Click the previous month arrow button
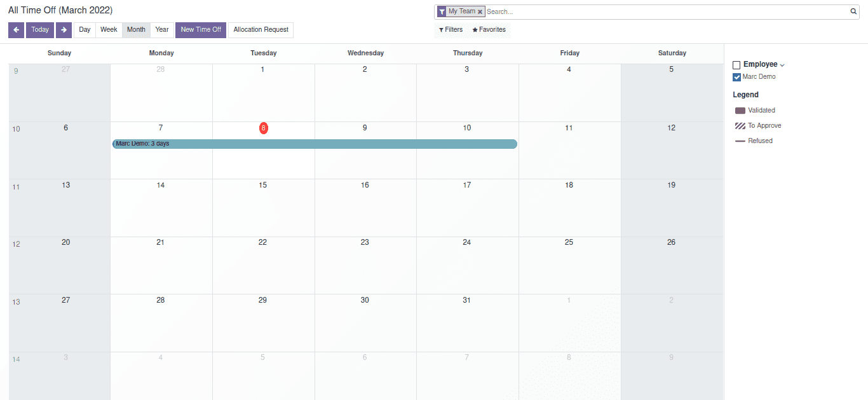This screenshot has width=868, height=400. [16, 30]
